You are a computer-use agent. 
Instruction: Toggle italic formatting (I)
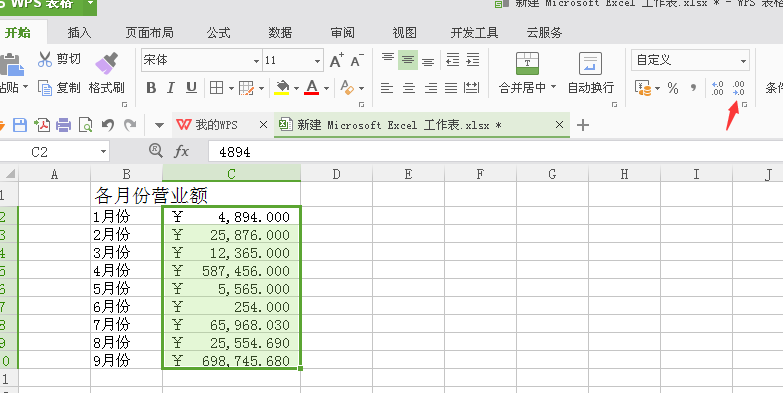[x=171, y=88]
